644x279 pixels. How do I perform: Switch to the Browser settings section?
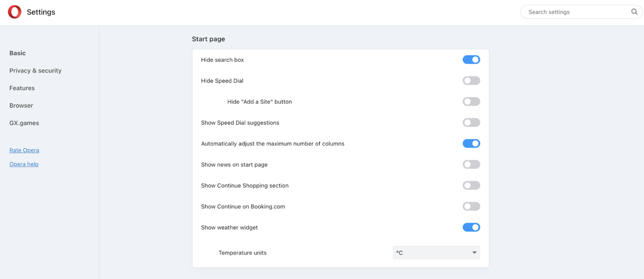click(21, 106)
